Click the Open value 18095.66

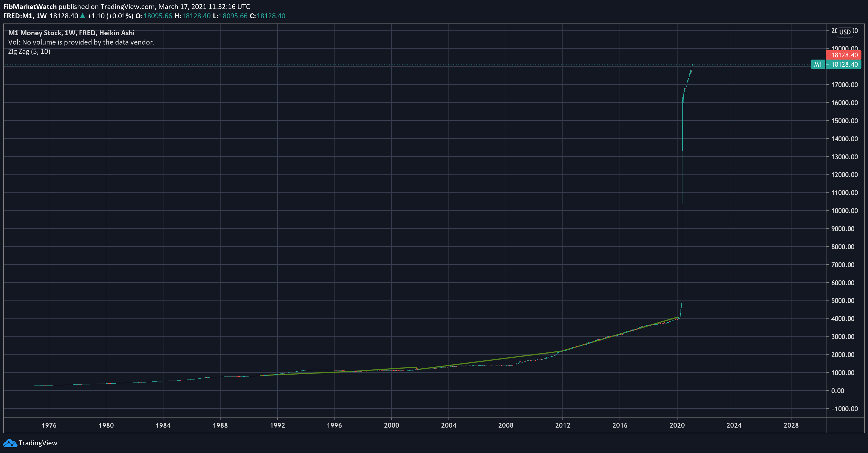click(158, 16)
